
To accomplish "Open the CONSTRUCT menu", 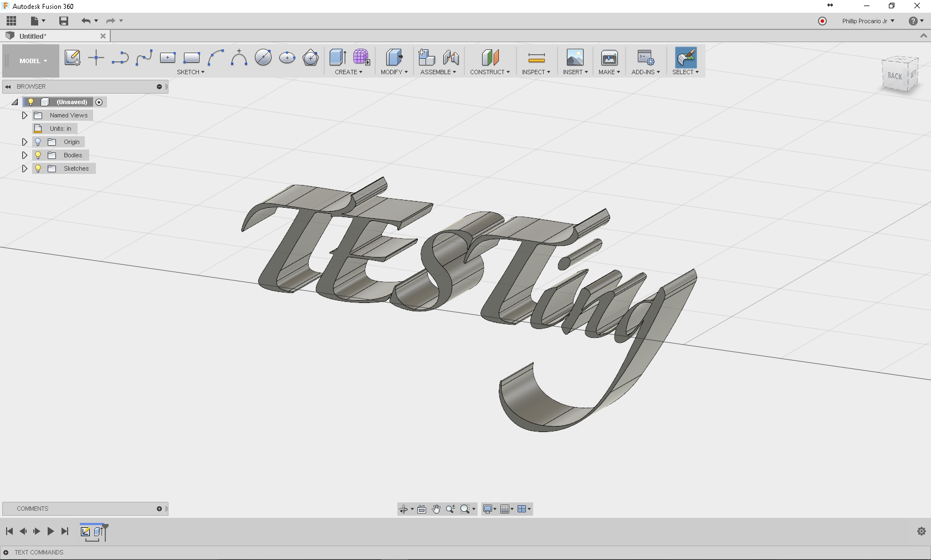I will pyautogui.click(x=490, y=72).
